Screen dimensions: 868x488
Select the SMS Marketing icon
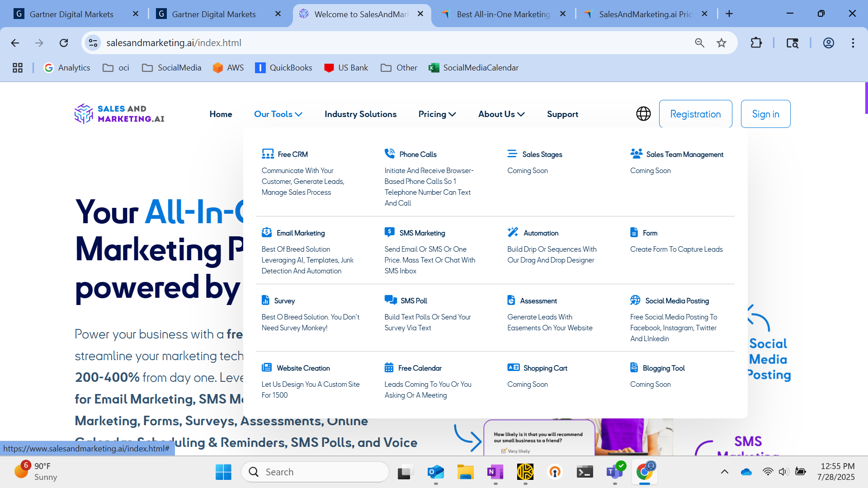[390, 232]
